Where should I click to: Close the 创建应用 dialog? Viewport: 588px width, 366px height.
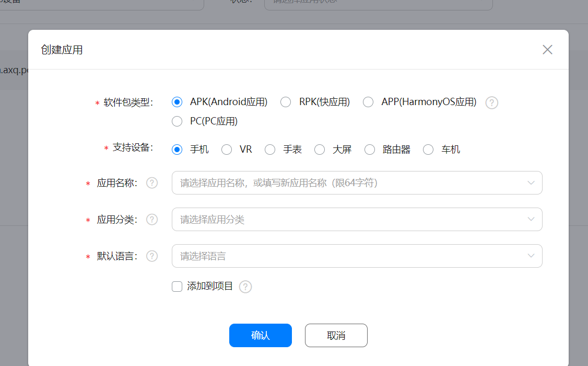tap(547, 50)
